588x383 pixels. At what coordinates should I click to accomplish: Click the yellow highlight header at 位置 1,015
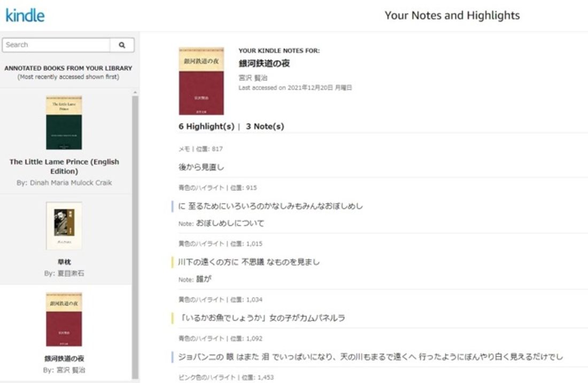(x=220, y=244)
